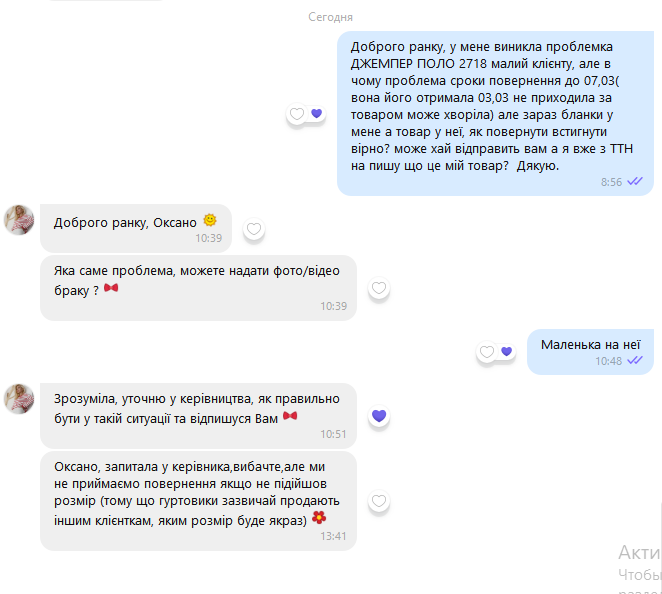
Task: Like the 'Яка саме проблема' message
Action: pos(379,288)
